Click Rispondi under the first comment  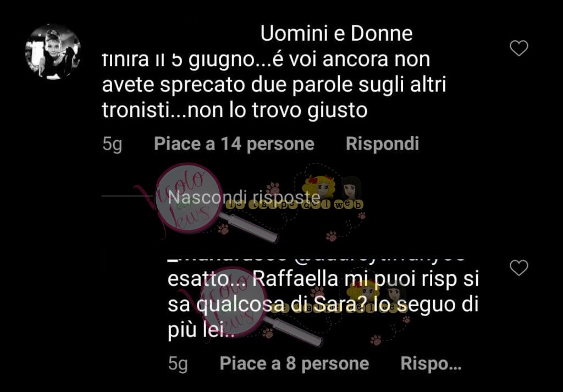pos(382,143)
